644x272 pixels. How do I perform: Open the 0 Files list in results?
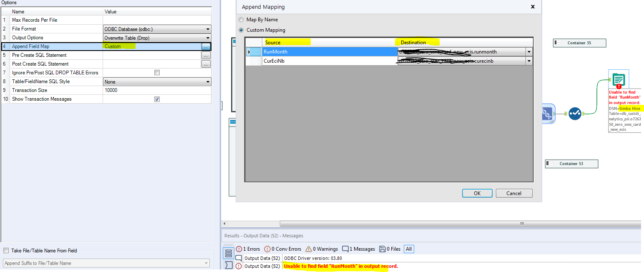click(390, 249)
